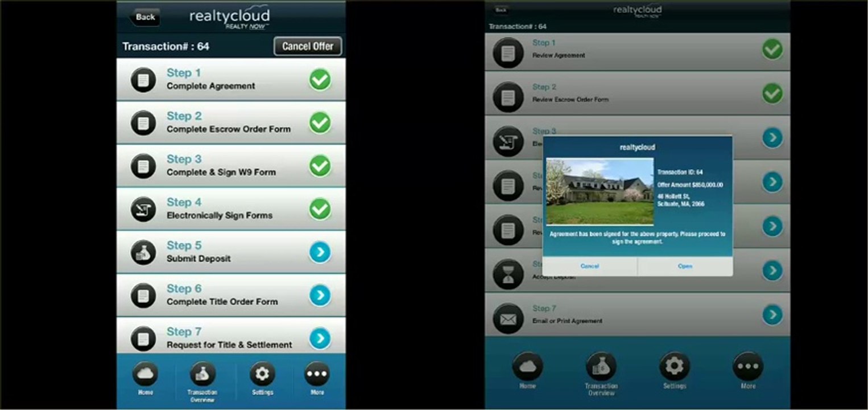The height and width of the screenshot is (410, 868).
Task: Click Open in the realtycloud dialog
Action: [x=685, y=266]
